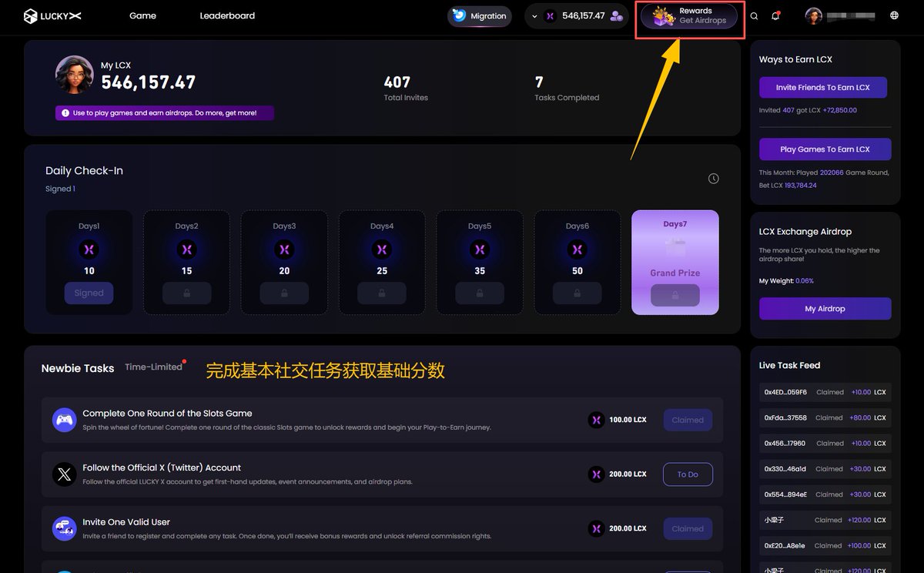Click the locked Days7 Grand Prize button

[675, 295]
